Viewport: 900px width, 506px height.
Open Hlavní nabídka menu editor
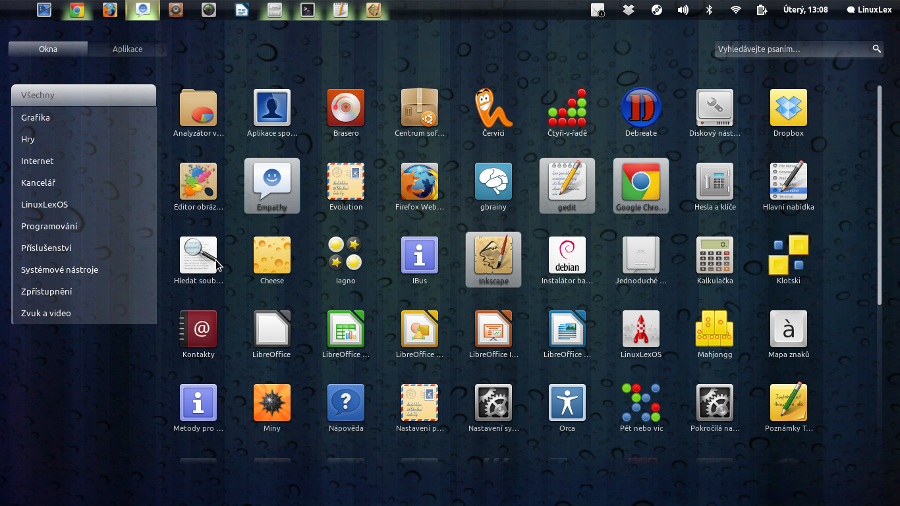click(788, 186)
